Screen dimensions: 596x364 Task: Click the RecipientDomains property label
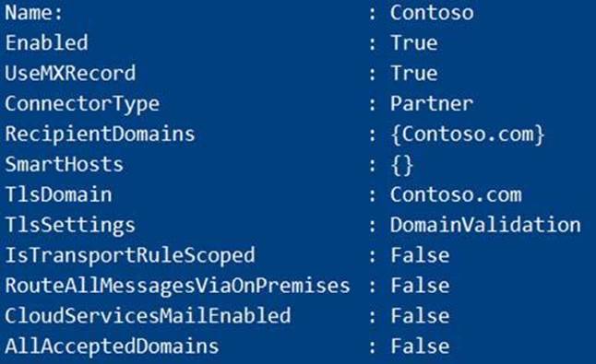(100, 135)
